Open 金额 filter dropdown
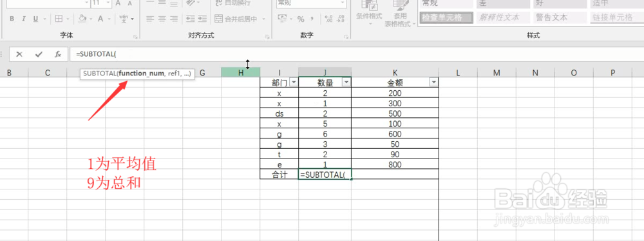Viewport: 644px width, 241px height. click(x=433, y=82)
